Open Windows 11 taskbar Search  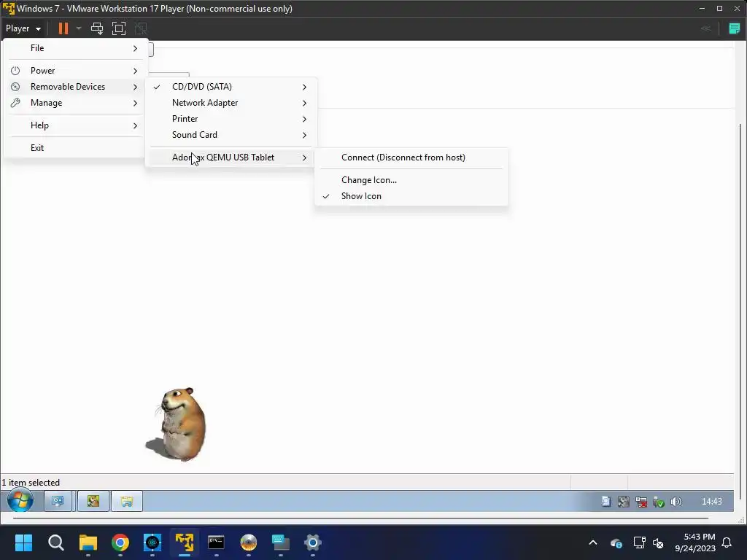[55, 542]
